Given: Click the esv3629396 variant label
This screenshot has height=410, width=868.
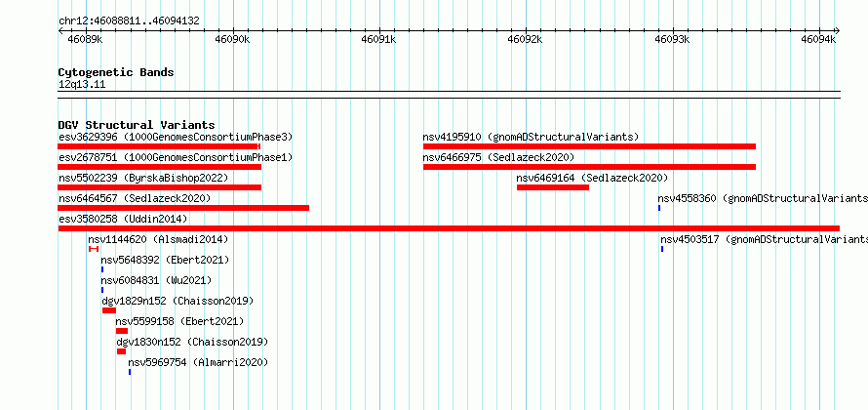Looking at the screenshot, I should point(175,137).
